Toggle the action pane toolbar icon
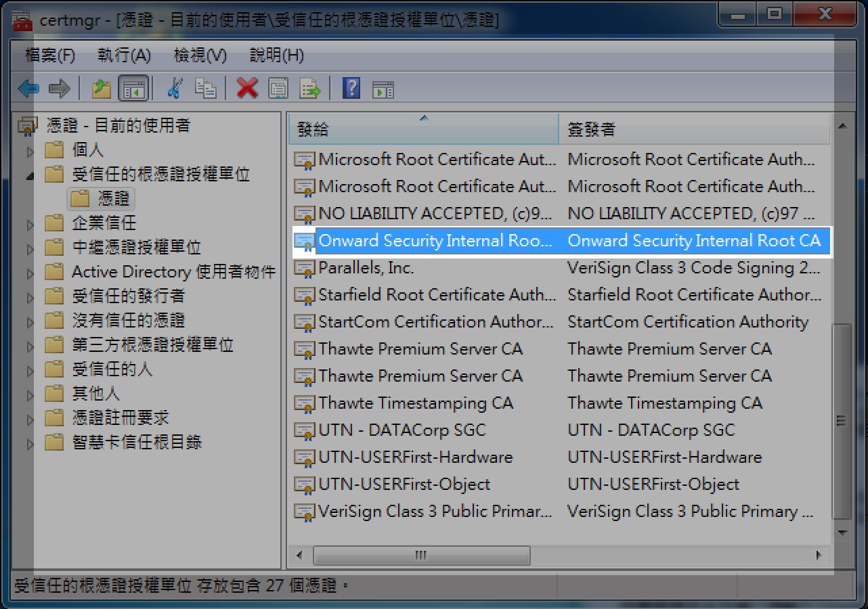This screenshot has height=609, width=868. tap(383, 89)
